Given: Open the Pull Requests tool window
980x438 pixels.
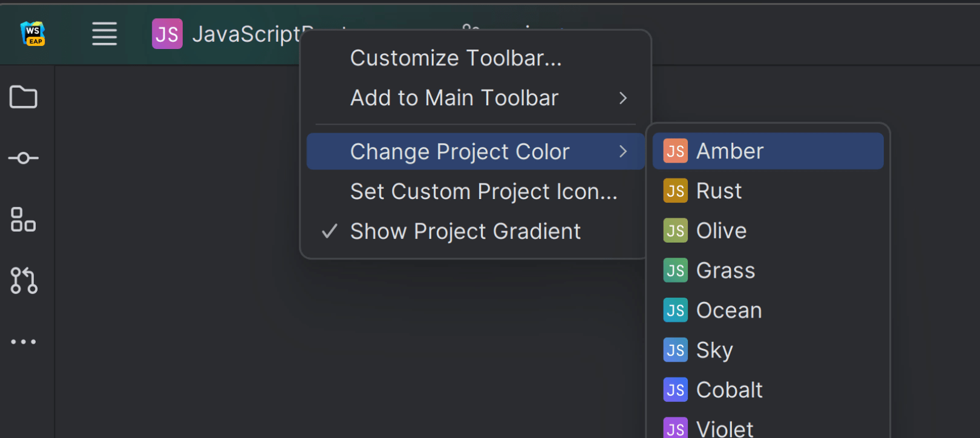Looking at the screenshot, I should tap(24, 281).
